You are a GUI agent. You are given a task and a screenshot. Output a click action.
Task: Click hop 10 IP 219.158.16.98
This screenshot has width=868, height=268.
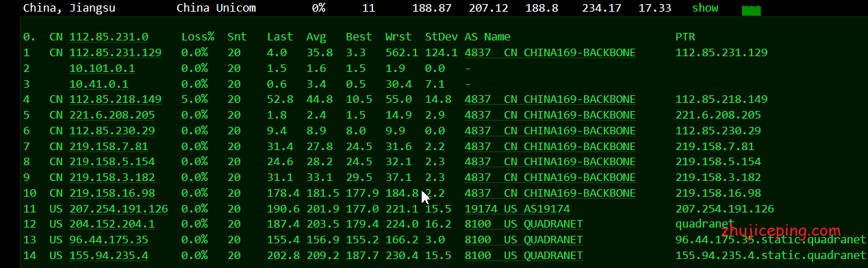coord(112,193)
